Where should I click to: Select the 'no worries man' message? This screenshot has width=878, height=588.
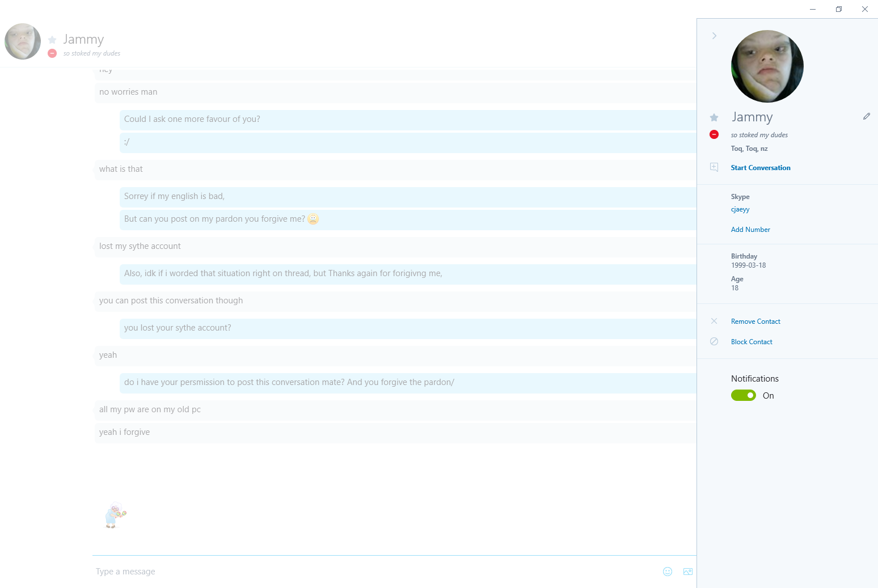[395, 92]
